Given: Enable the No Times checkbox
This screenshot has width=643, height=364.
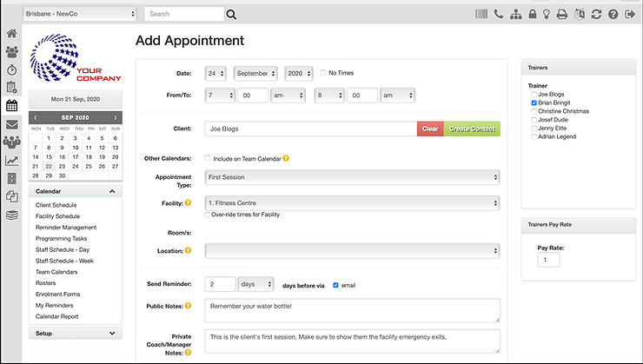Looking at the screenshot, I should pyautogui.click(x=323, y=73).
